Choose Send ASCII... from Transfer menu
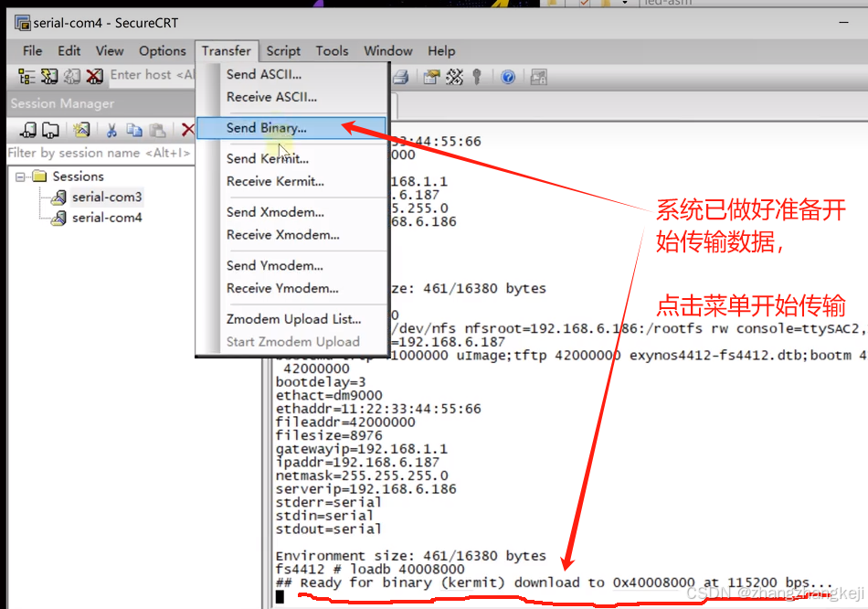 [x=291, y=74]
